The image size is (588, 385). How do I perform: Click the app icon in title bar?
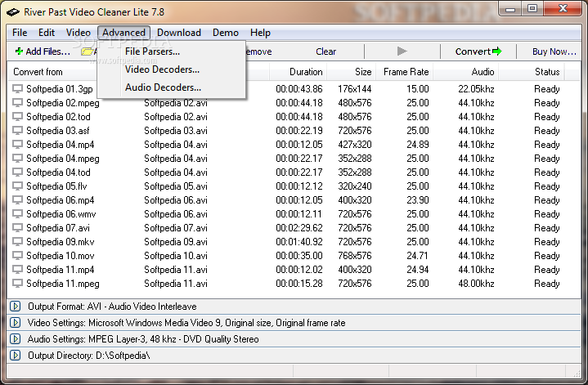click(x=13, y=12)
